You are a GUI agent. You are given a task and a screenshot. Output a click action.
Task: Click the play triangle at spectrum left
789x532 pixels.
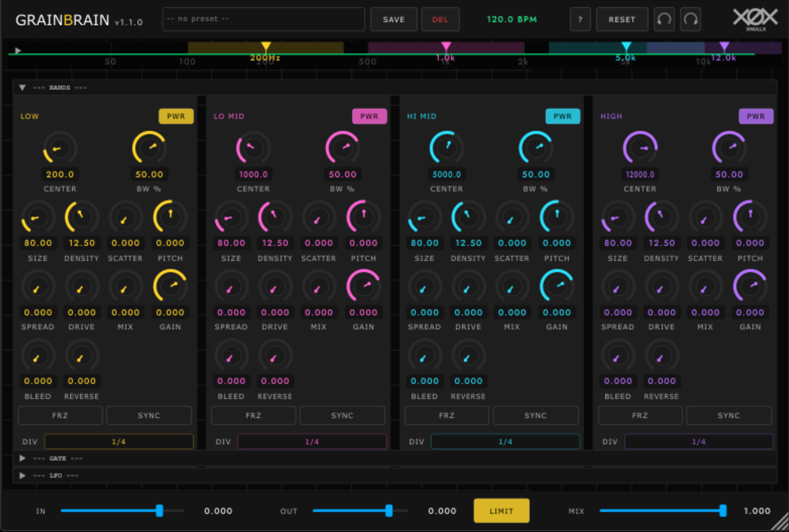click(18, 50)
